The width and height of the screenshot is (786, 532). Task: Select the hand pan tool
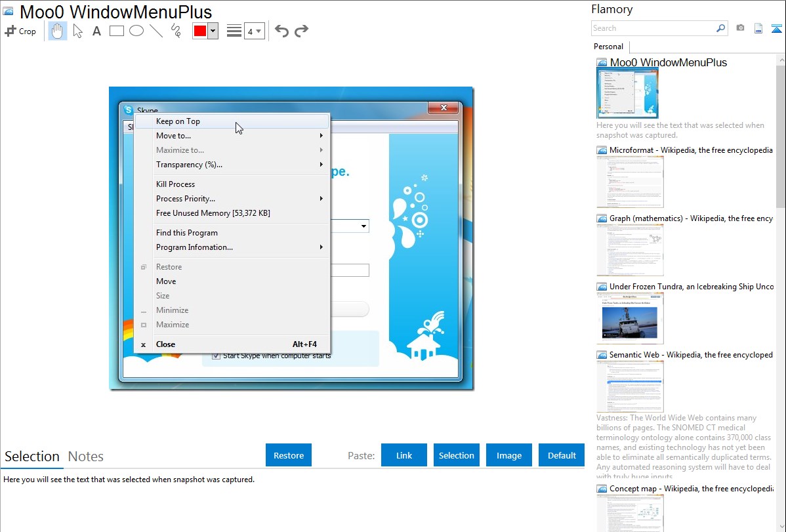point(57,31)
